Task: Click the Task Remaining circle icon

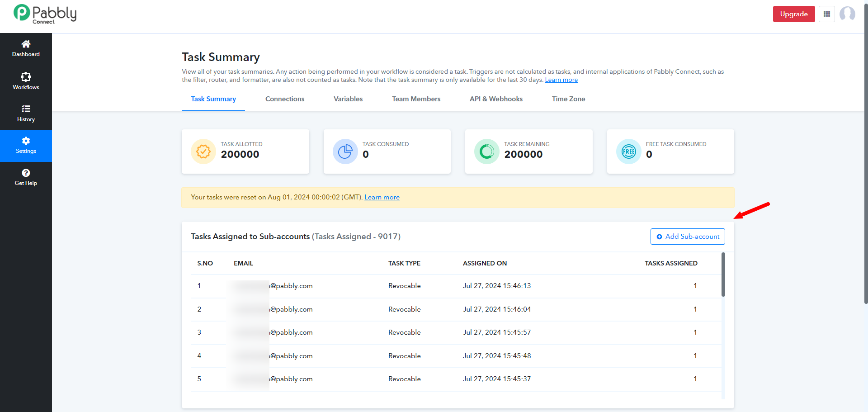Action: 487,152
